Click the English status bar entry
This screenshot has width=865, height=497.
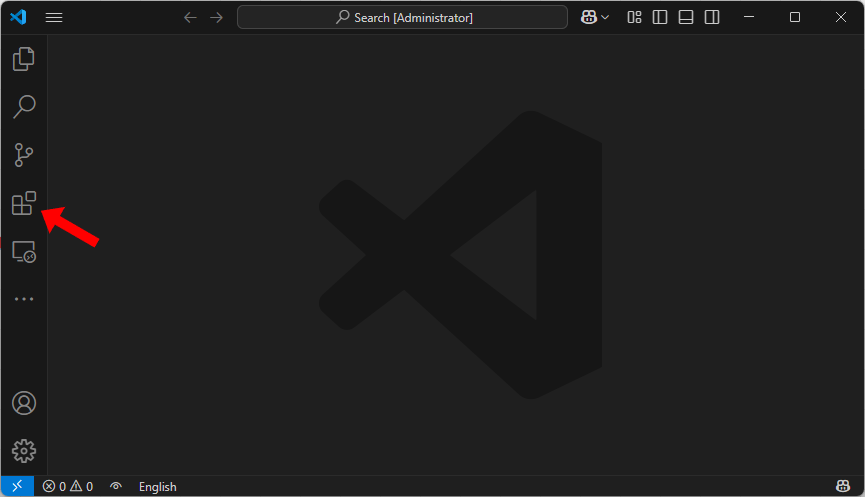[158, 487]
